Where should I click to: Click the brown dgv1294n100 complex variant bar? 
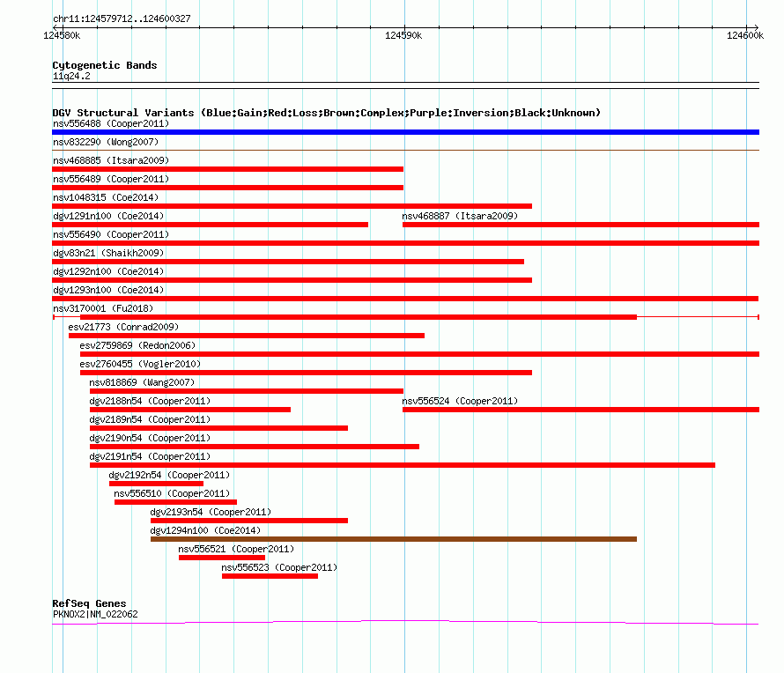(394, 539)
